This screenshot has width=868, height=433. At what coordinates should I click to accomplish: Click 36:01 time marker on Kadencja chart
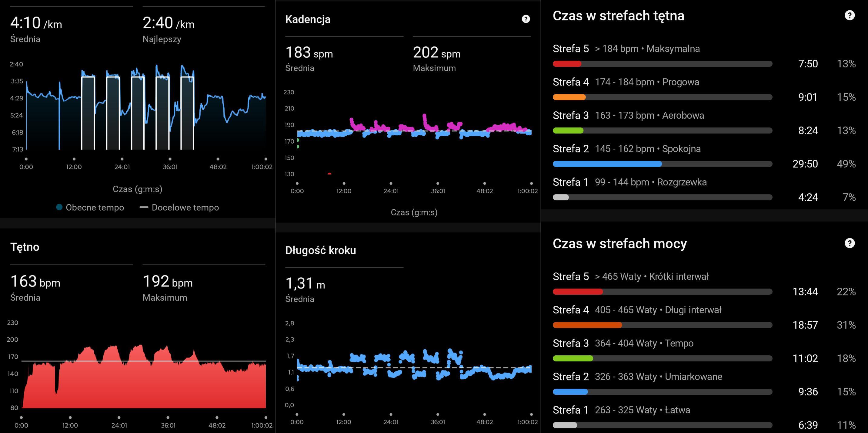[438, 191]
